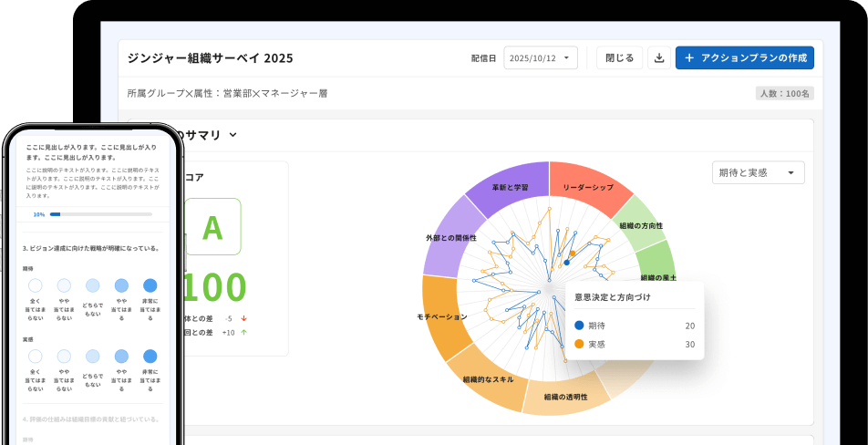Screen dimensions: 868x445
Task: Select 全く当てはまらない in the 実感 row
Action: pyautogui.click(x=36, y=356)
